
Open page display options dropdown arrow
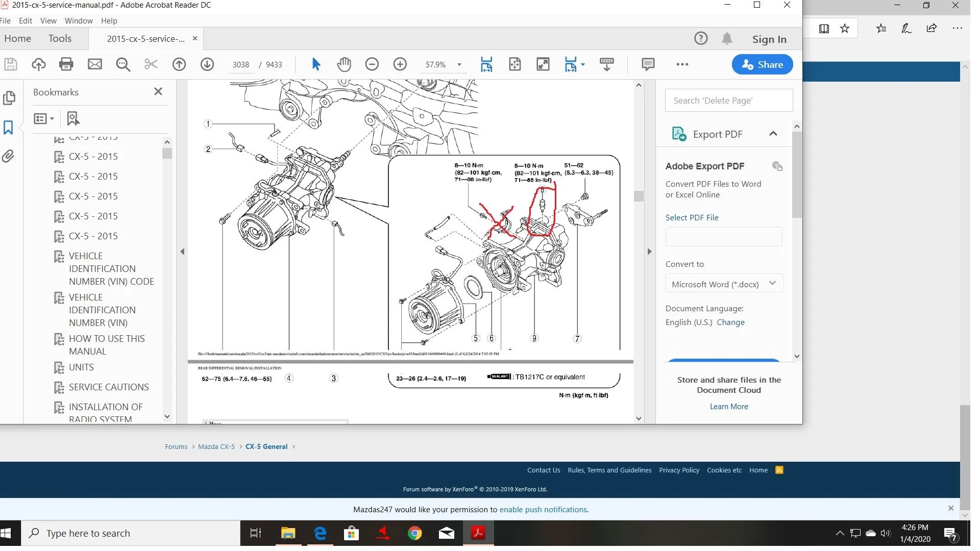point(582,64)
